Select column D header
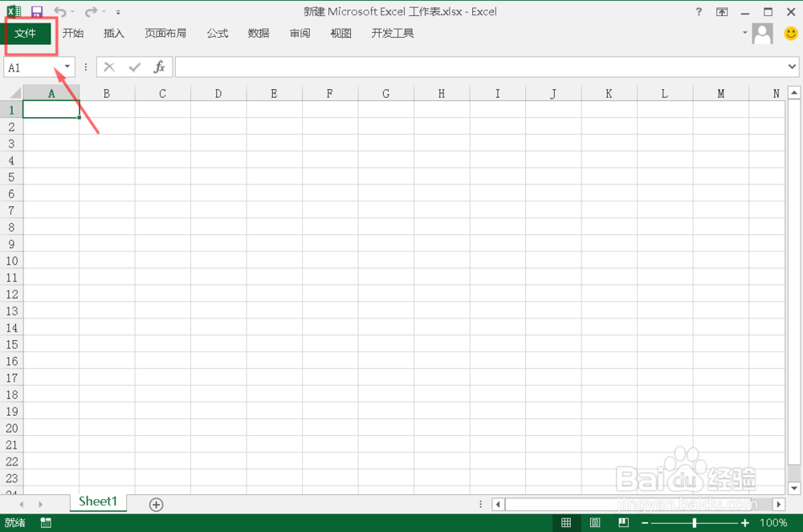The image size is (803, 532). 218,94
